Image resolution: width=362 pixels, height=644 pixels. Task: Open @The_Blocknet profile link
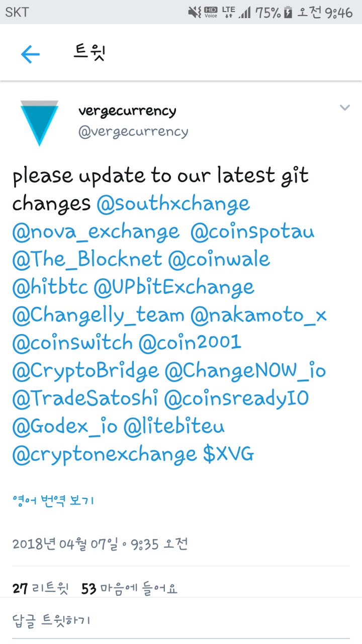[x=87, y=259]
